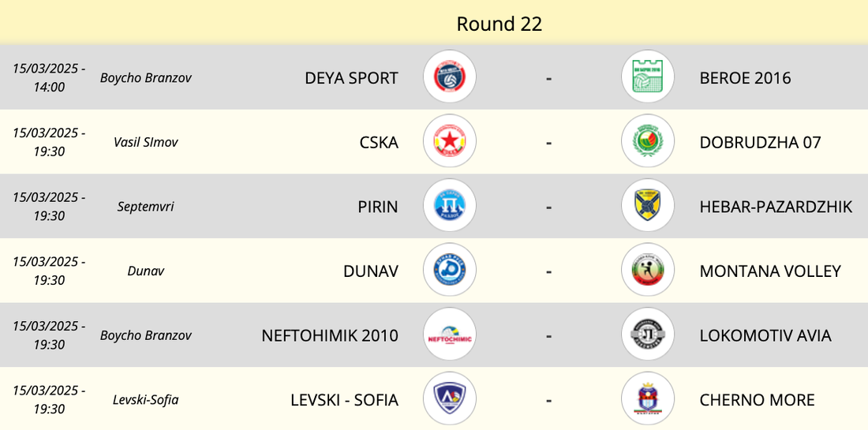Select the MONTANA VOLLEY team name
This screenshot has height=430, width=868.
click(770, 271)
